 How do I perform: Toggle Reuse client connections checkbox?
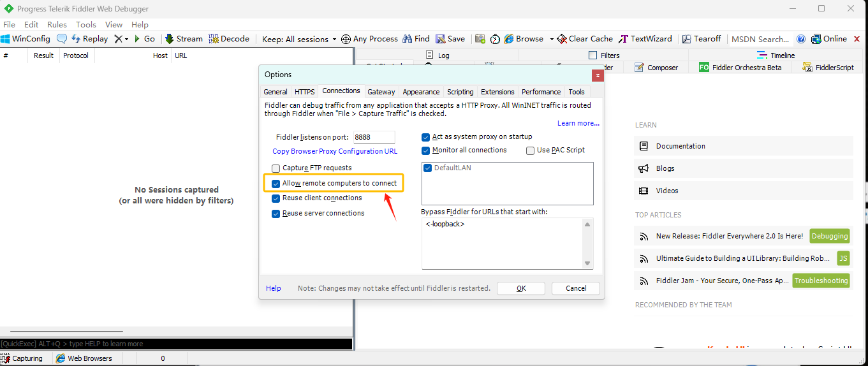tap(276, 198)
